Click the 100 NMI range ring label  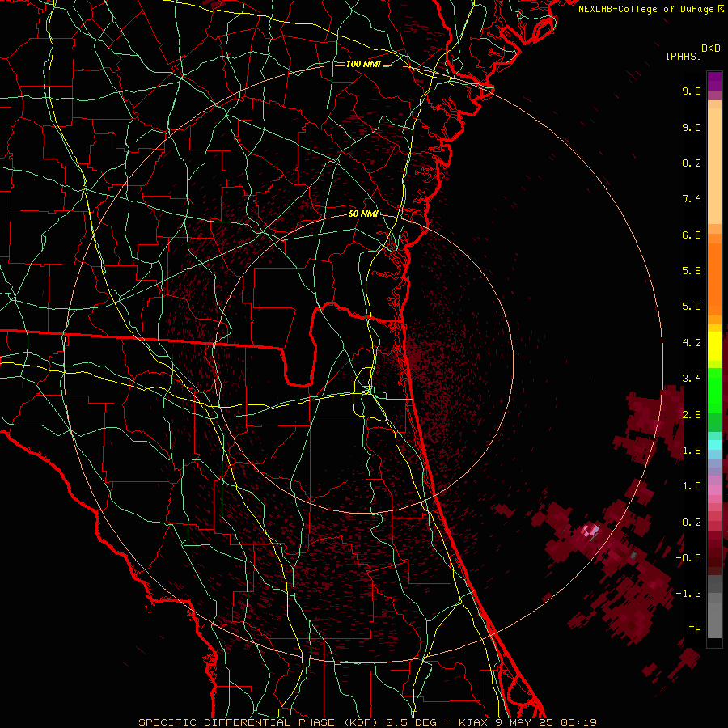pos(363,64)
